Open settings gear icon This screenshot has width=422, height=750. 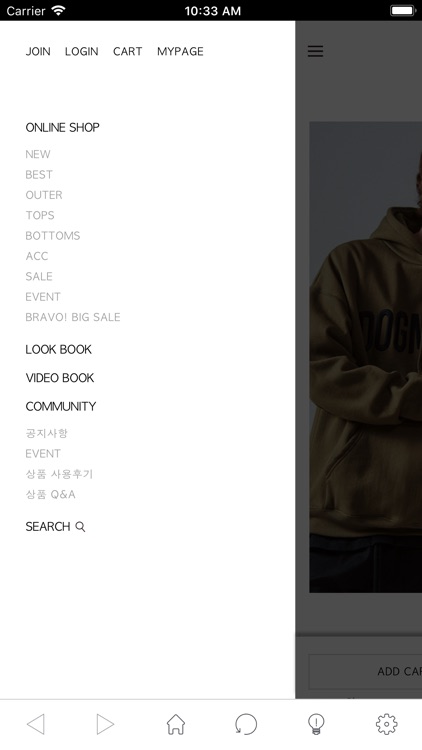tap(387, 724)
